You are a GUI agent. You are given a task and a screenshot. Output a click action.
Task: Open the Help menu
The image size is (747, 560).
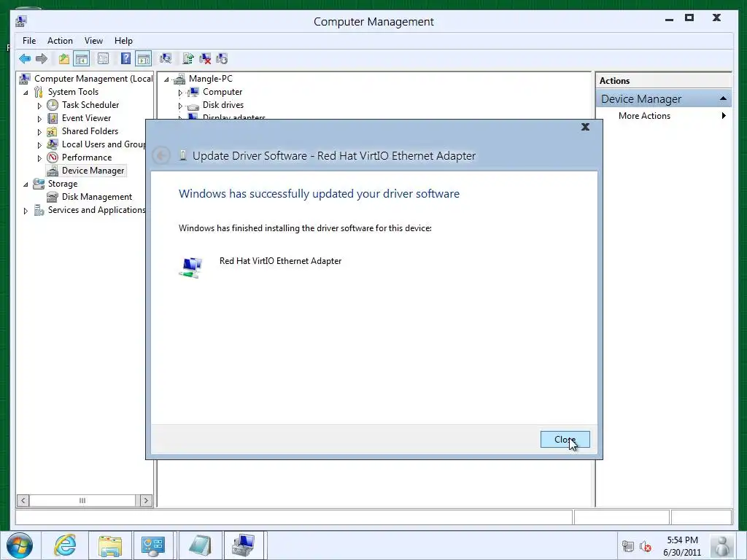tap(123, 41)
